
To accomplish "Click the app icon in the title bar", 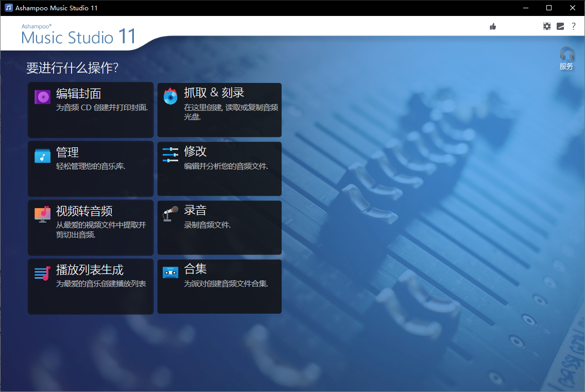I will coord(8,8).
